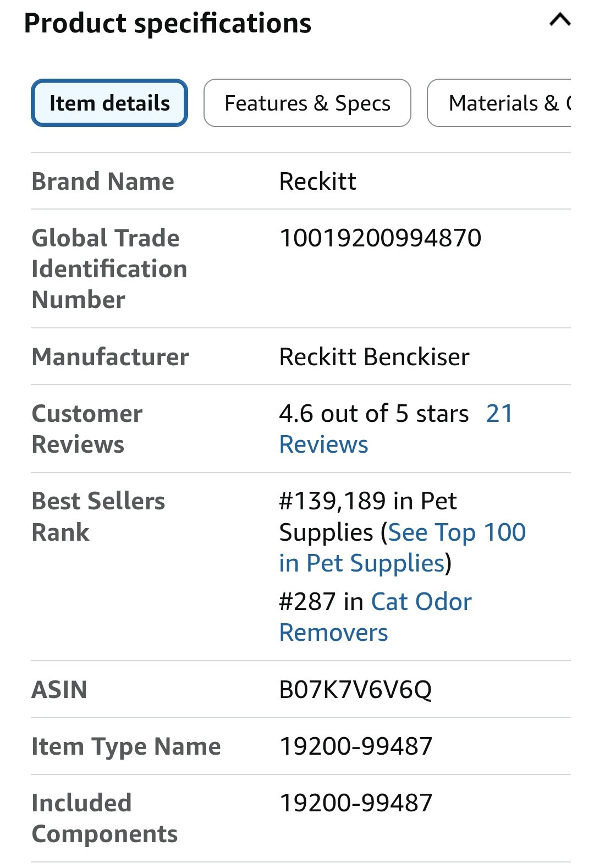Open See Top 100 in Pet Supplies
594x868 pixels.
(403, 548)
